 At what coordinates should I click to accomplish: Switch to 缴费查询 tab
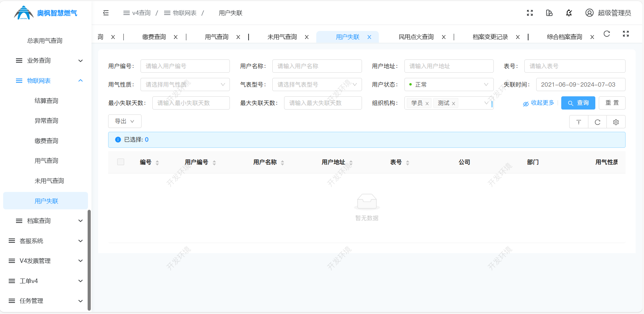pyautogui.click(x=154, y=37)
